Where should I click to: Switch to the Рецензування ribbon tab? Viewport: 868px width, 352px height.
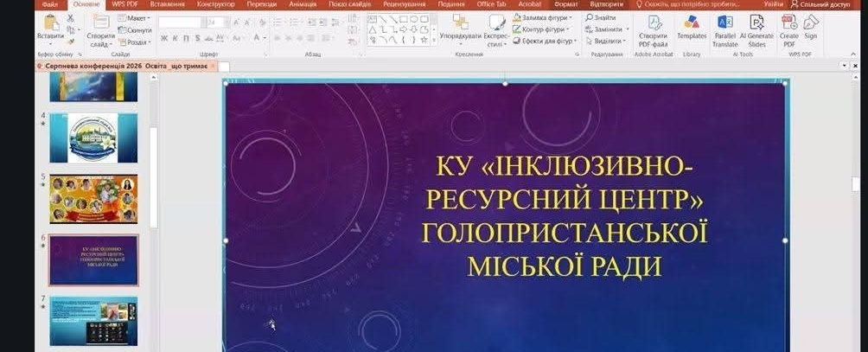(x=404, y=4)
